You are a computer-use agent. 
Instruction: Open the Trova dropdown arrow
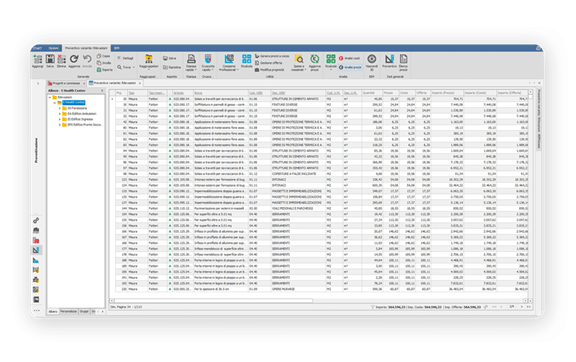[x=133, y=67]
